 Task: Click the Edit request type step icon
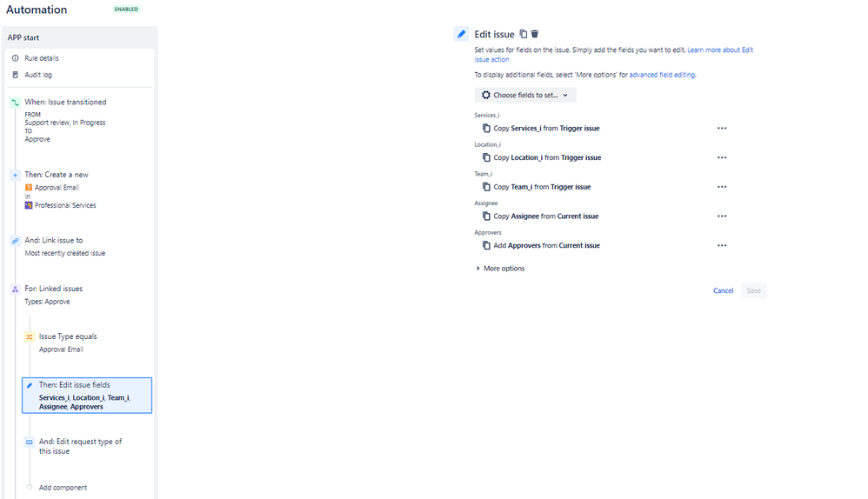(x=30, y=442)
